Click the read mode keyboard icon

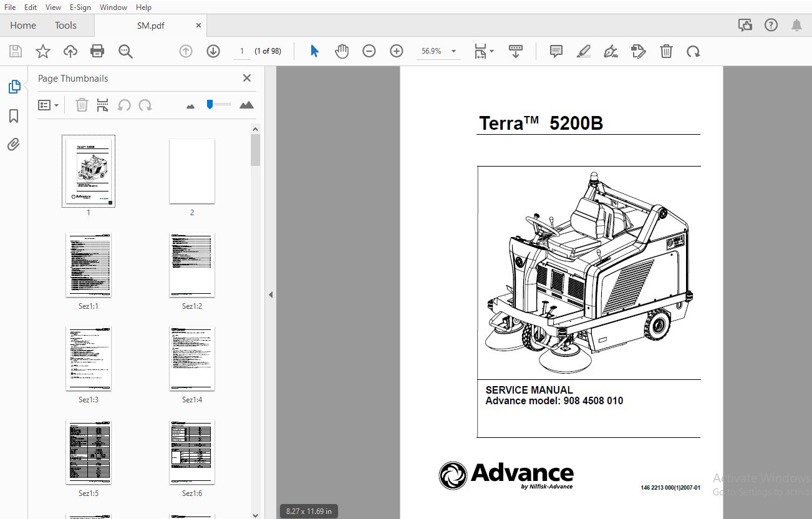point(516,51)
